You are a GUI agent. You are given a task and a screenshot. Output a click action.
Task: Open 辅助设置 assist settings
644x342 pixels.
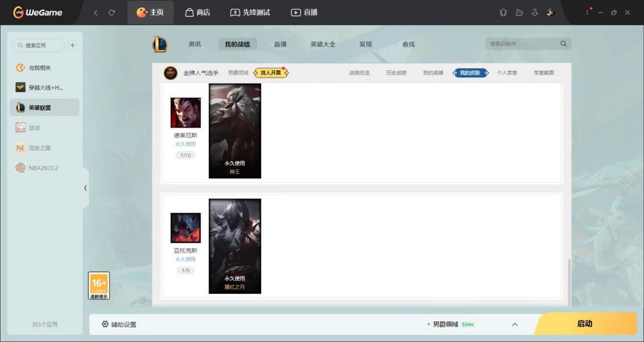tap(119, 324)
